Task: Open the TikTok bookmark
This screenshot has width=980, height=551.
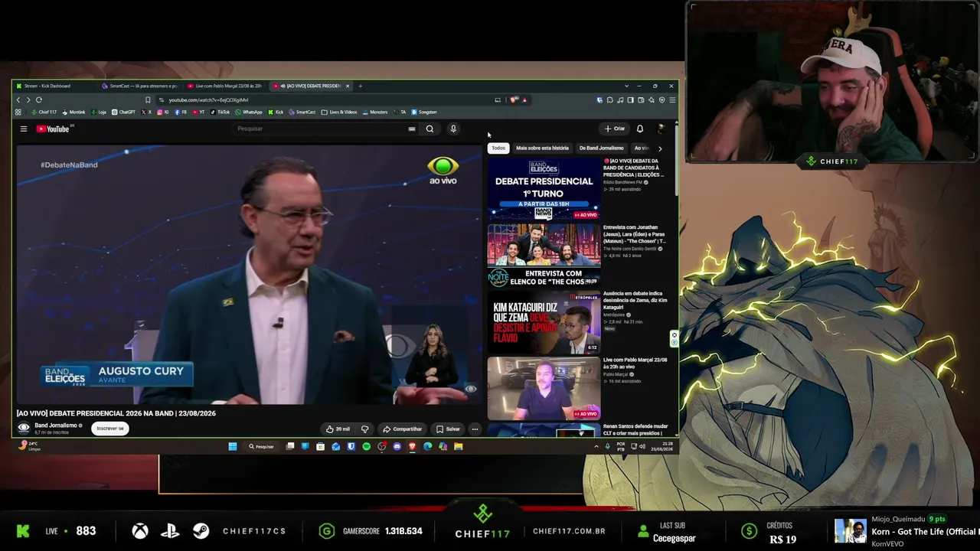Action: pyautogui.click(x=220, y=112)
